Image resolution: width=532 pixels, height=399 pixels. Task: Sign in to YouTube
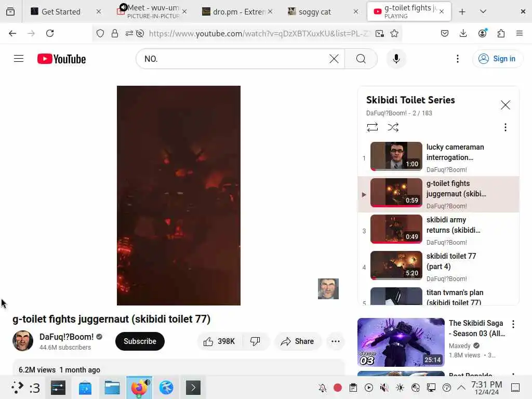point(497,59)
